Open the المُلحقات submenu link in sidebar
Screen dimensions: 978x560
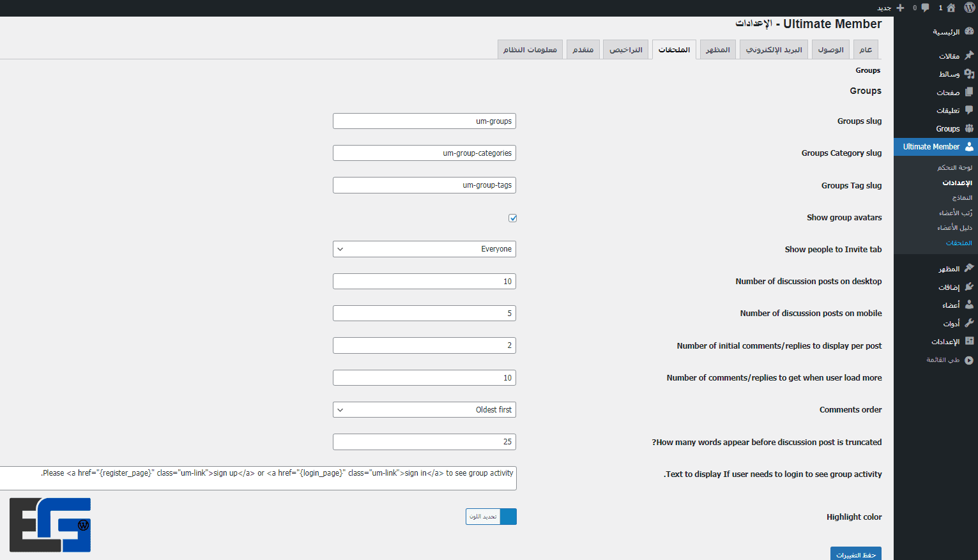958,243
